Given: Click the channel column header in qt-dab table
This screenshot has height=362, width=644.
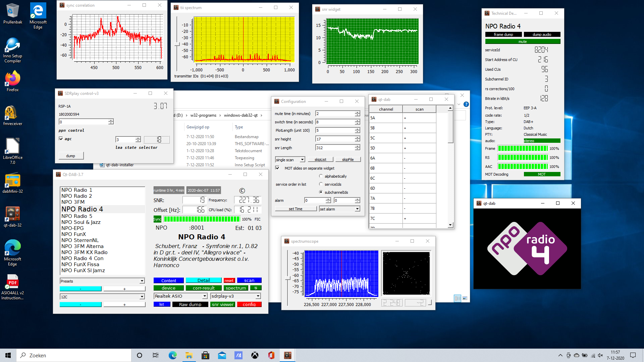Looking at the screenshot, I should coord(386,109).
